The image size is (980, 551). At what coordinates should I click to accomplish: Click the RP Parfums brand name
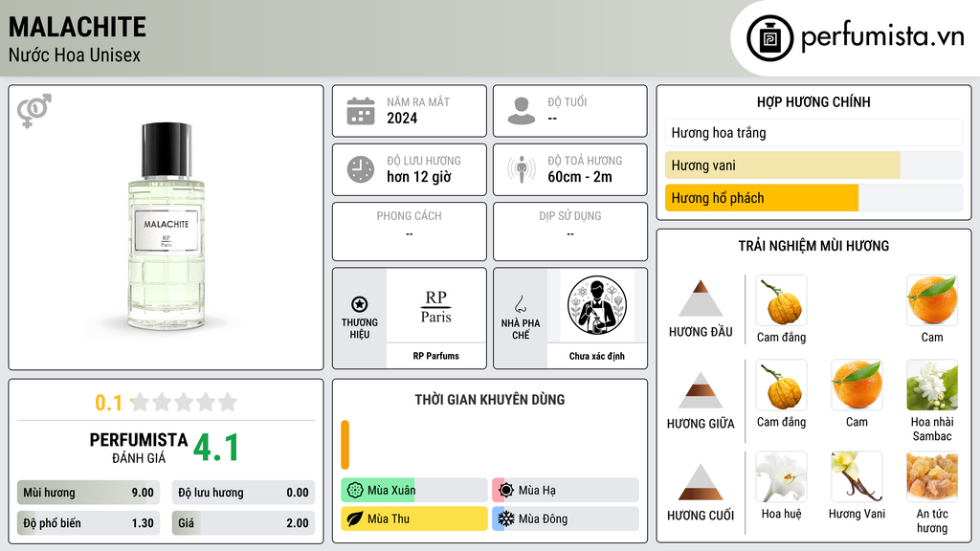(x=435, y=356)
